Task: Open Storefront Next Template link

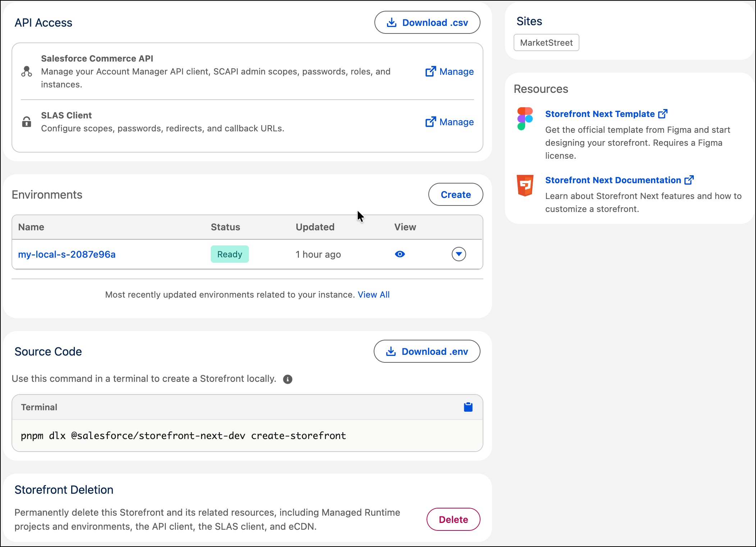Action: tap(606, 114)
